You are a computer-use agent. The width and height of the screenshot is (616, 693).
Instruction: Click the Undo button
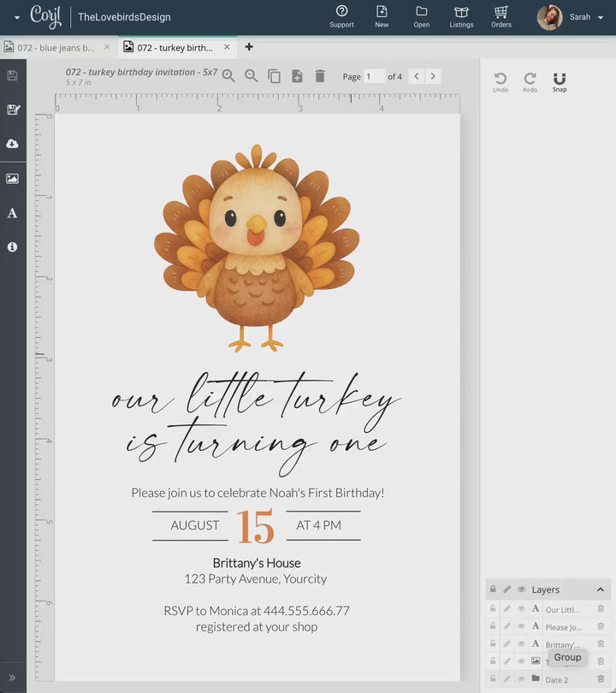coord(500,81)
